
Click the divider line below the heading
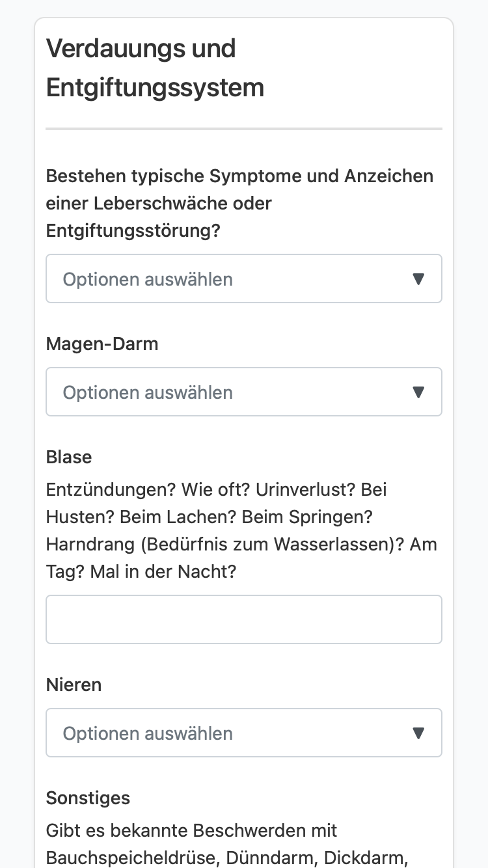[x=244, y=129]
